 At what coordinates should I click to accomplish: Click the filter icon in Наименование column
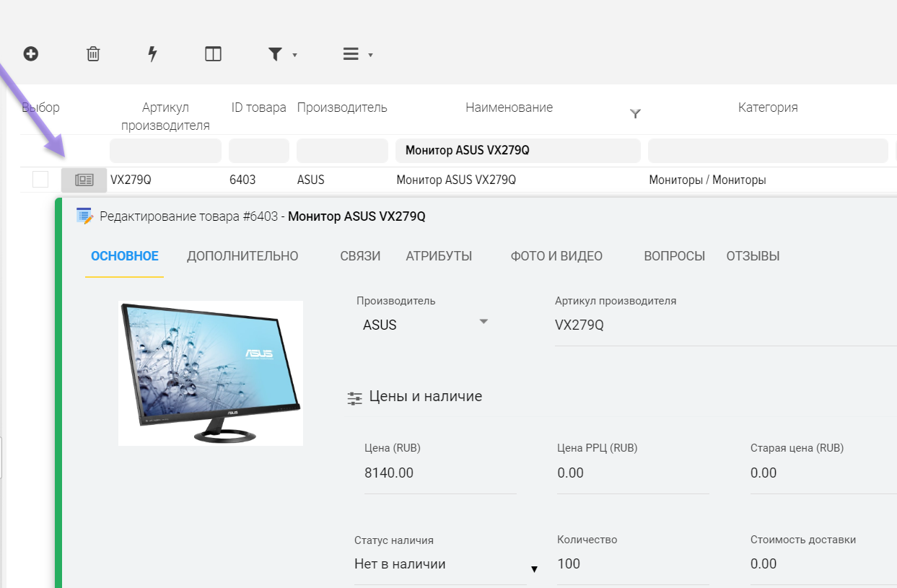[635, 113]
